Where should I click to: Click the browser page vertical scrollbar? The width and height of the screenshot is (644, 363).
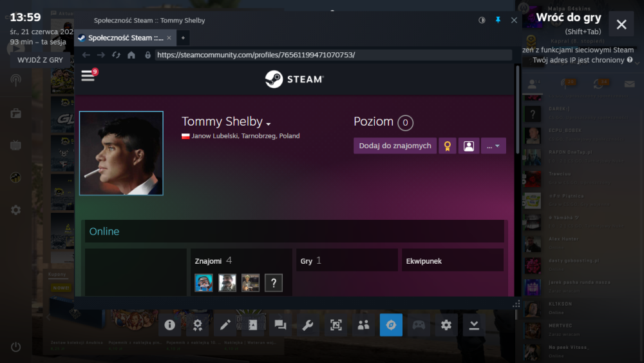517,109
